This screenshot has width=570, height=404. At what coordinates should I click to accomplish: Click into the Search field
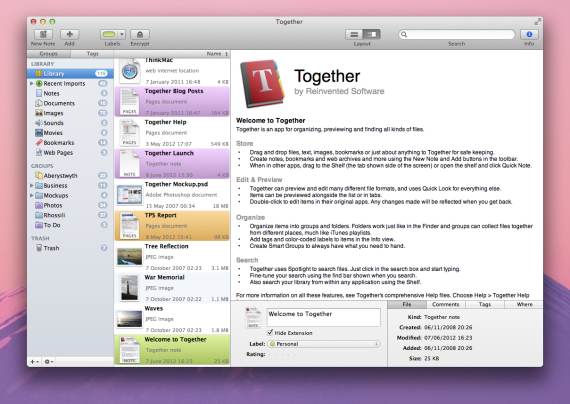click(x=457, y=35)
